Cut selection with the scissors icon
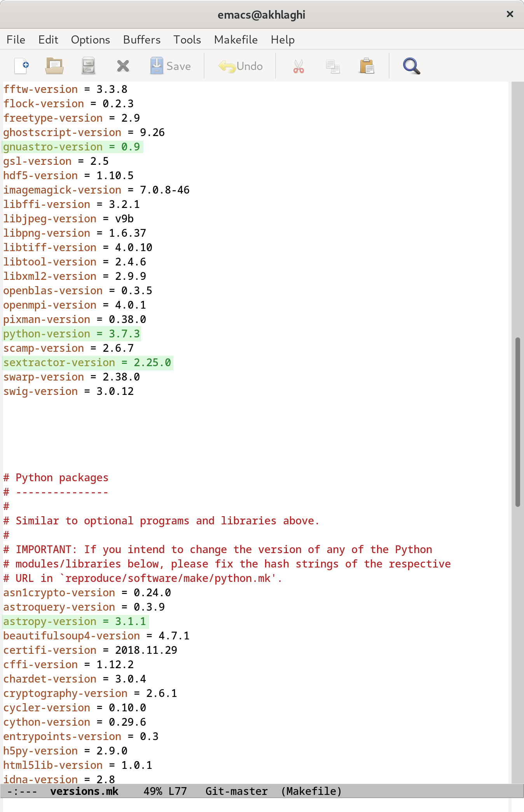The height and width of the screenshot is (812, 524). point(299,66)
